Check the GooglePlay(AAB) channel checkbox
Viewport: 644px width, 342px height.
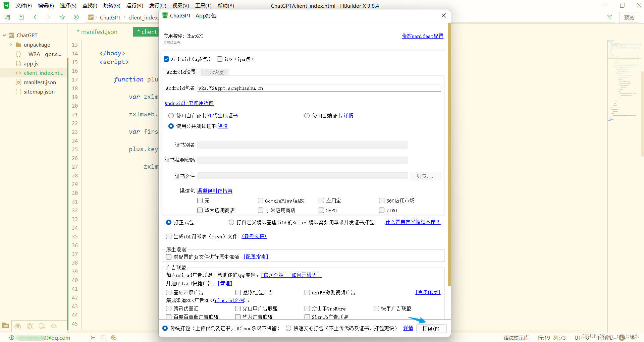point(261,201)
